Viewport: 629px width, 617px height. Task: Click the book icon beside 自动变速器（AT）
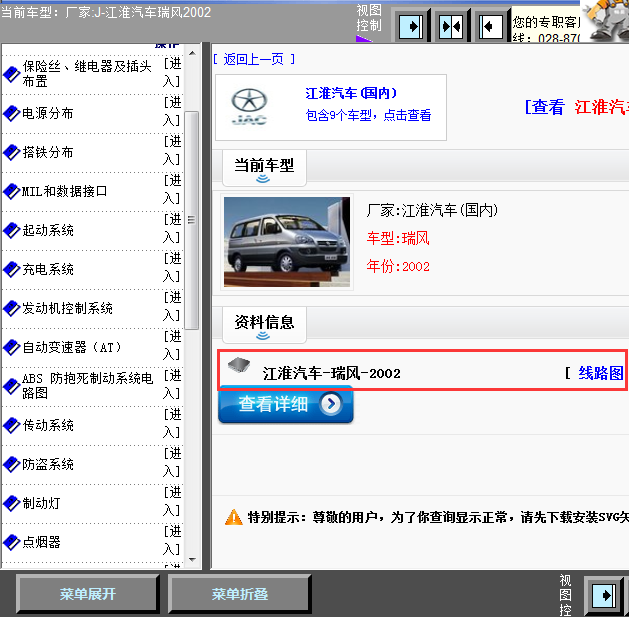point(11,347)
